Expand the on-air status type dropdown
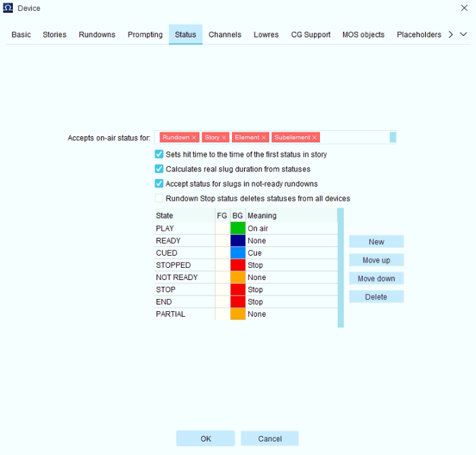 tap(393, 137)
